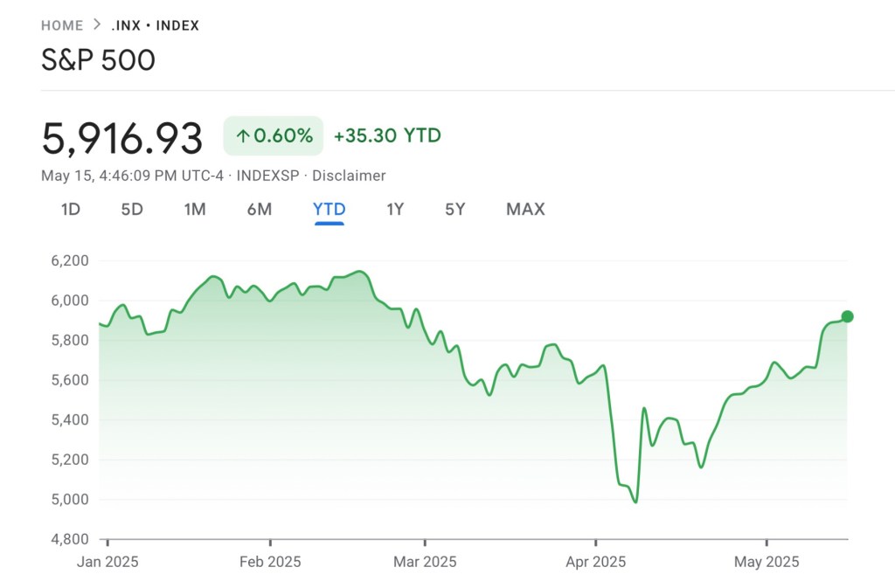Click the green 0.60% change badge
Image resolution: width=895 pixels, height=588 pixels.
273,135
